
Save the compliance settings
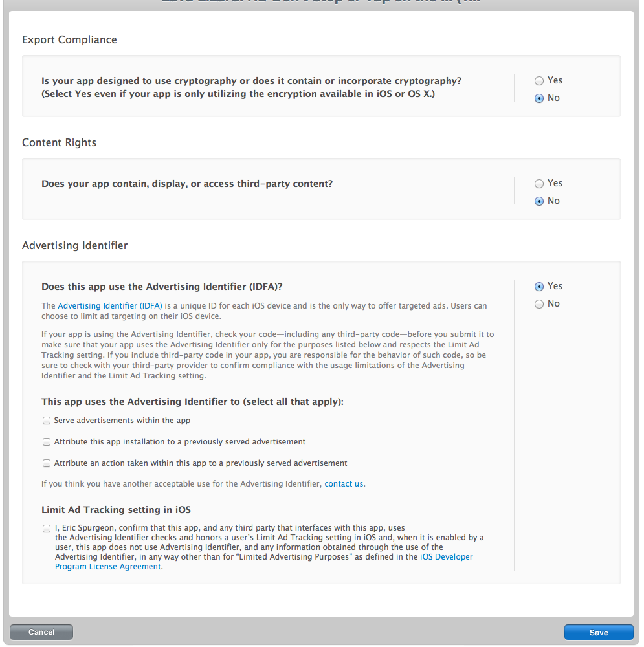(x=599, y=633)
